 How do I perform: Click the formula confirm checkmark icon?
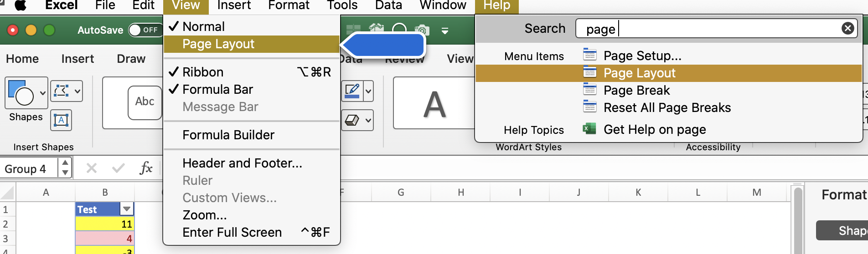118,168
